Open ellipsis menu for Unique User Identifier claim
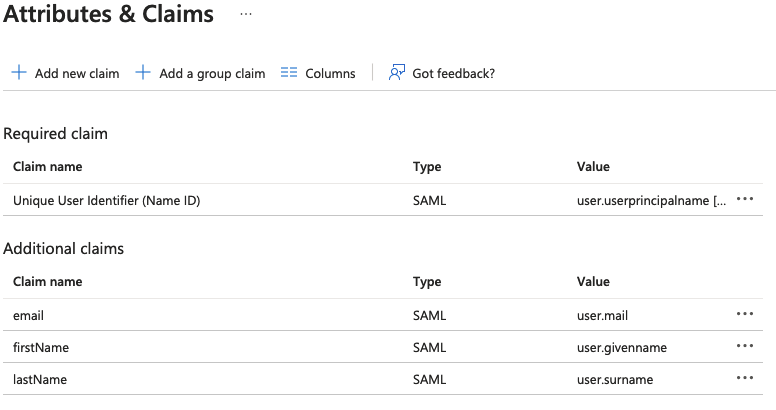776x410 pixels. point(744,200)
